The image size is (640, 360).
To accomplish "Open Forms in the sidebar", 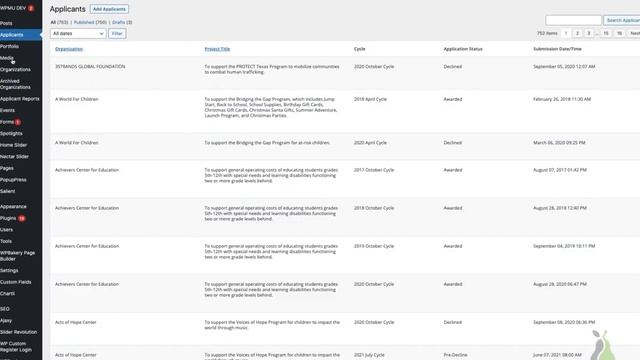I will pyautogui.click(x=7, y=122).
